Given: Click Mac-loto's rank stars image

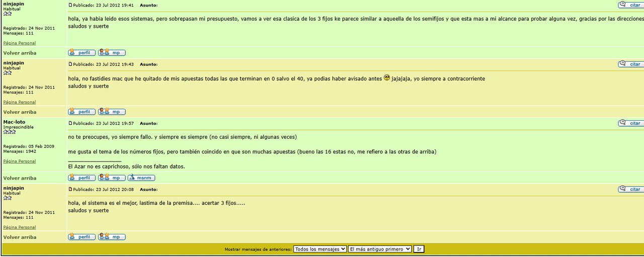Looking at the screenshot, I should (x=10, y=132).
